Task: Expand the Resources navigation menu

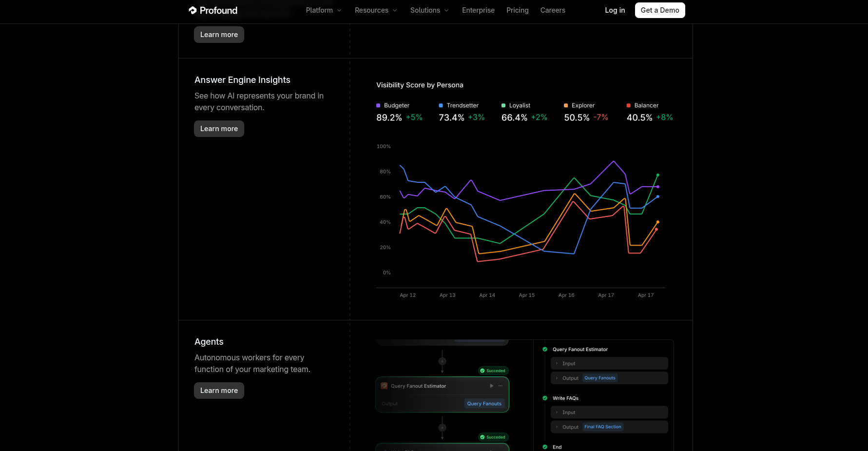Action: click(376, 10)
